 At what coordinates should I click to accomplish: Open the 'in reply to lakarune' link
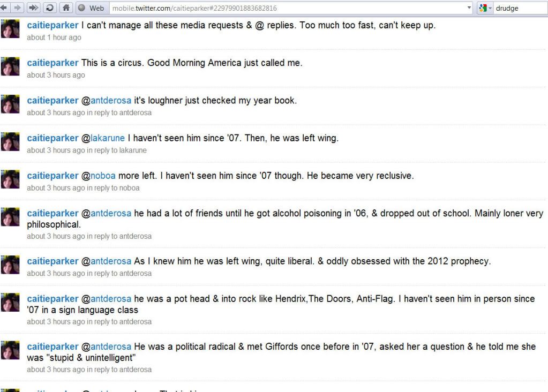click(117, 150)
